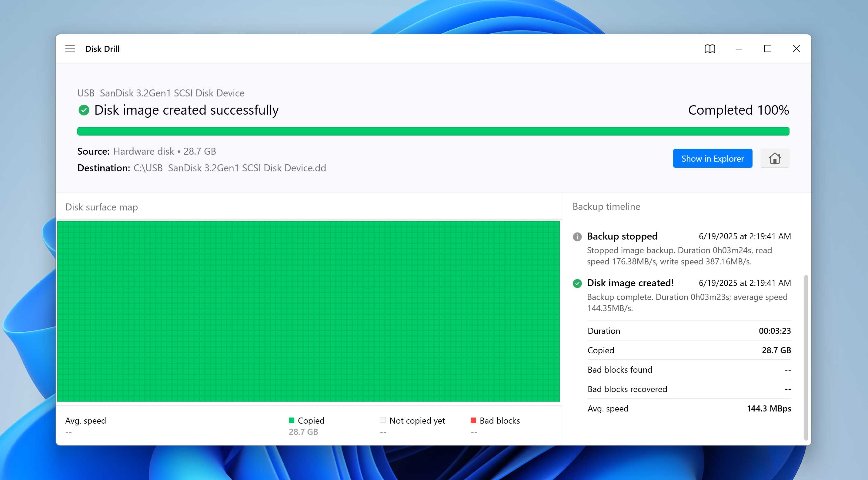Click the Duration value 00:03:23
Screen dimensions: 868x480
pos(774,331)
